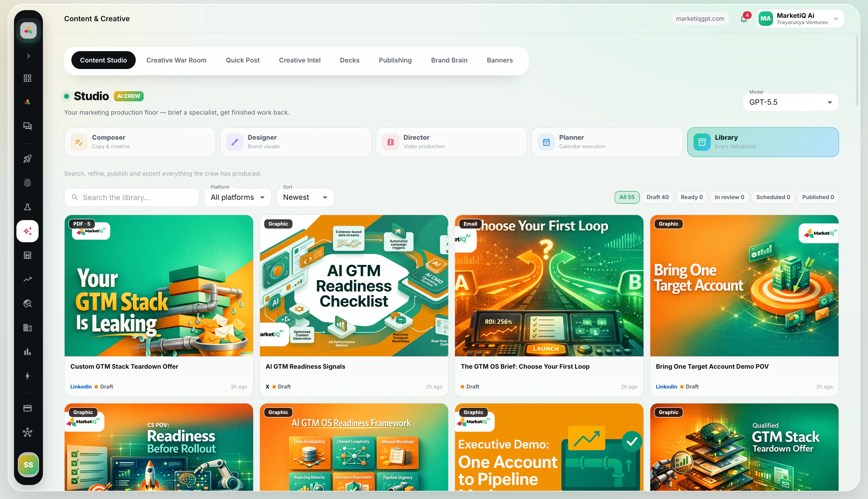Filter by Draft 40 chip
868x499 pixels.
coord(658,197)
